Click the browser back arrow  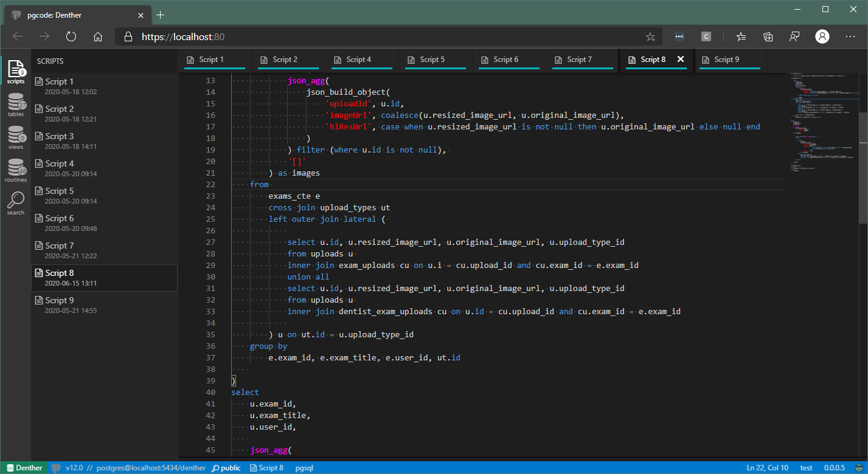click(x=18, y=36)
